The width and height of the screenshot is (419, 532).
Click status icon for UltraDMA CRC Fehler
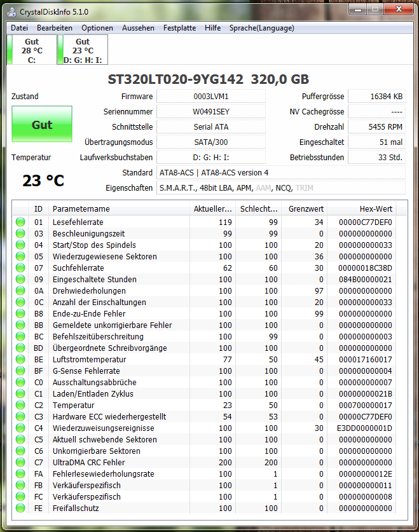[20, 463]
